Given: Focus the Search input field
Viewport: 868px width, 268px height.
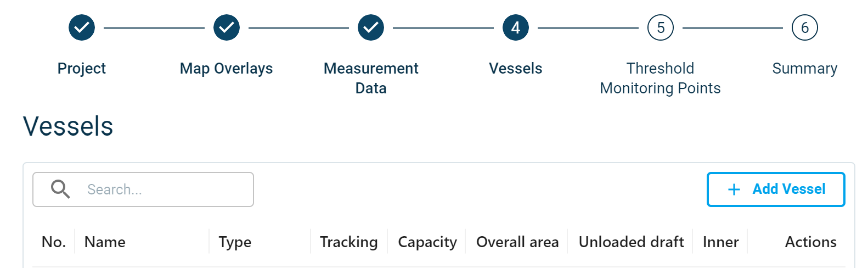Looking at the screenshot, I should point(165,189).
